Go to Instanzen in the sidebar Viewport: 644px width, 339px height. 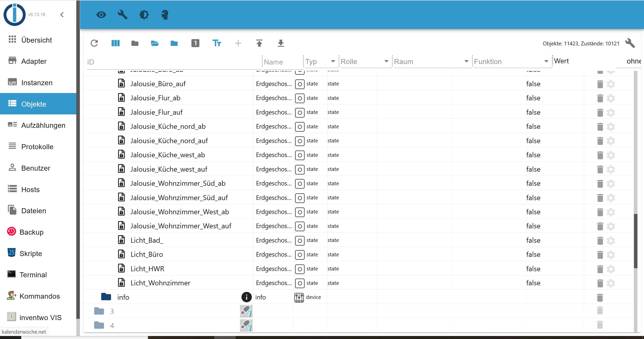click(x=37, y=83)
